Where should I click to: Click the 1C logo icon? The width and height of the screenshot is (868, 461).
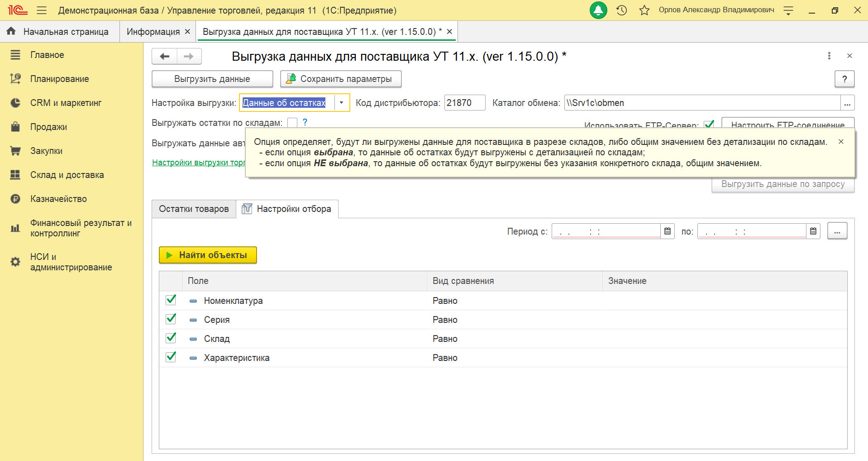pos(18,10)
